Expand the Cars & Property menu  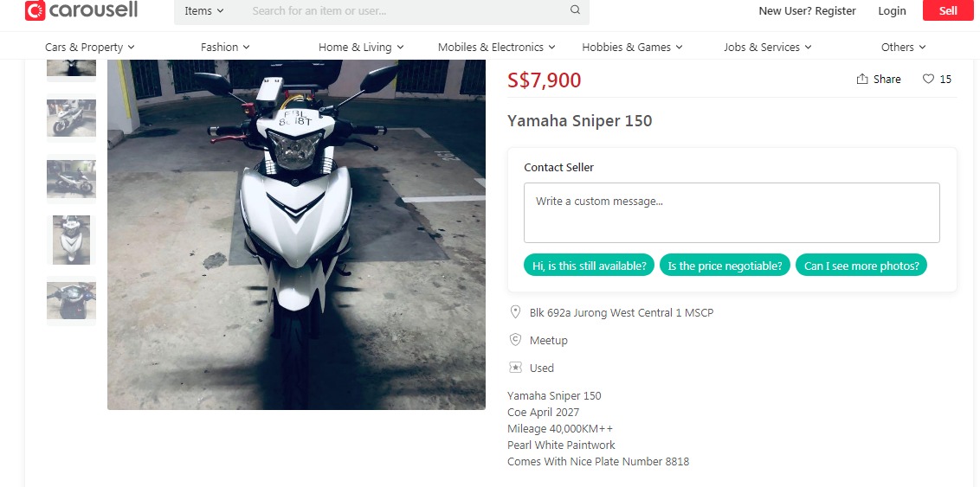[90, 47]
